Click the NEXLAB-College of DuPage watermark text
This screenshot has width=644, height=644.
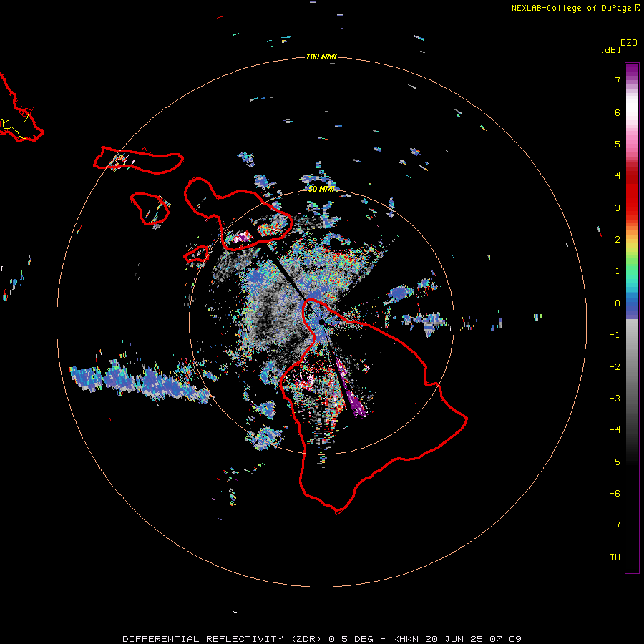575,8
